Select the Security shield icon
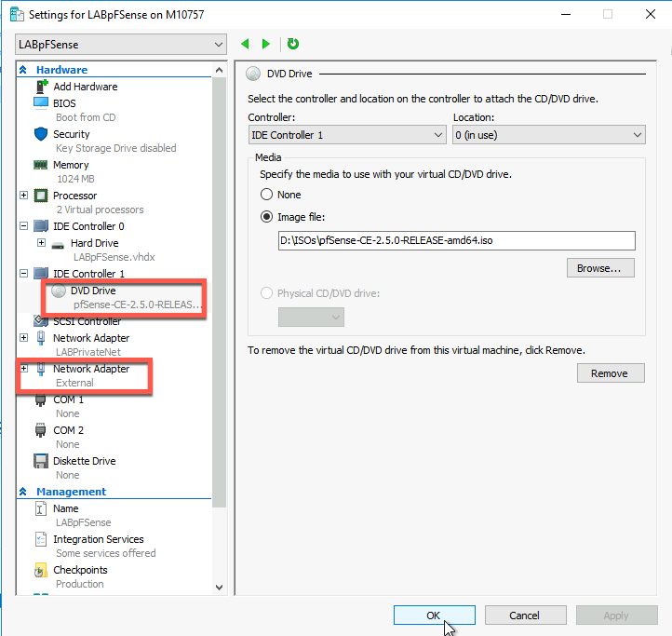672x636 pixels. [41, 134]
